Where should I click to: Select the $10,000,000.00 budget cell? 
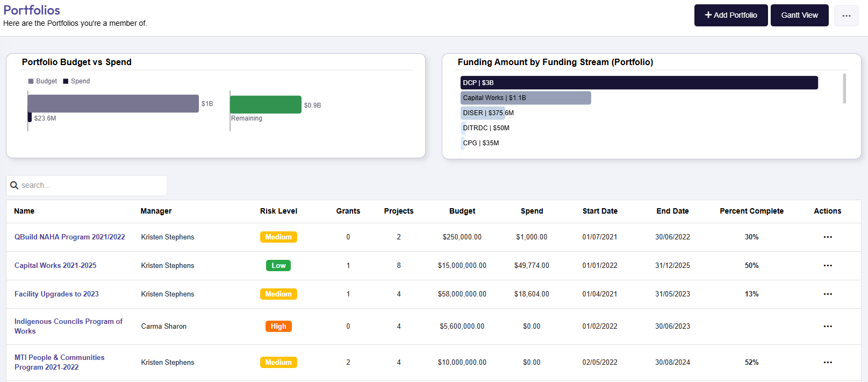pos(462,362)
